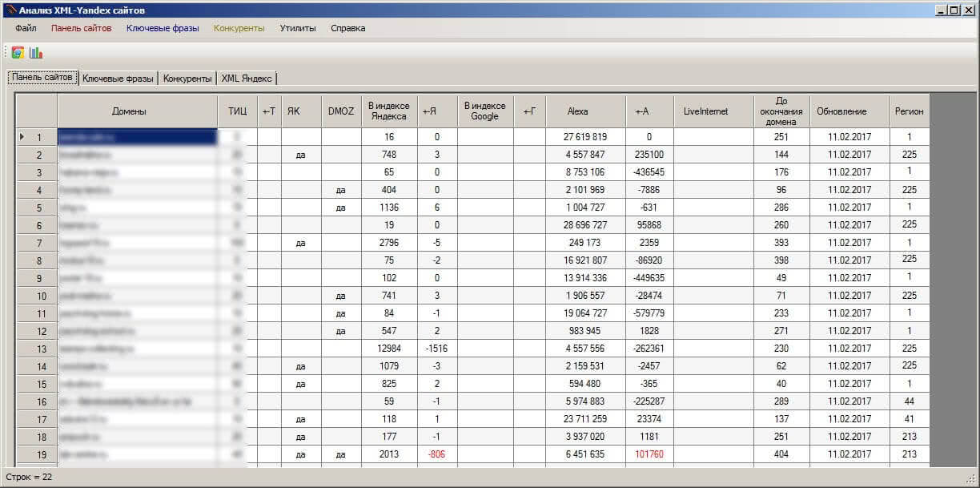This screenshot has height=488, width=980.
Task: Open the Панель сайтов menu
Action: [81, 28]
